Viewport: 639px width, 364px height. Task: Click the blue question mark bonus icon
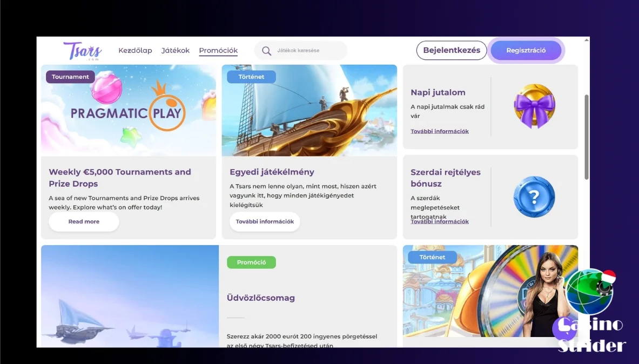tap(534, 197)
